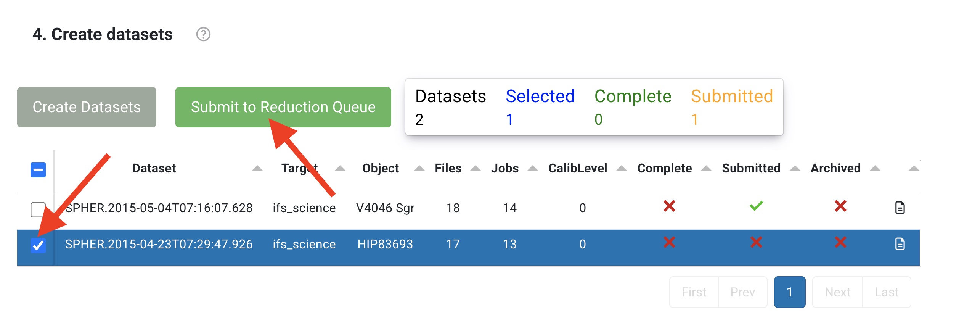Open document icon for HIP83693 row
Image resolution: width=980 pixels, height=335 pixels.
(x=900, y=243)
